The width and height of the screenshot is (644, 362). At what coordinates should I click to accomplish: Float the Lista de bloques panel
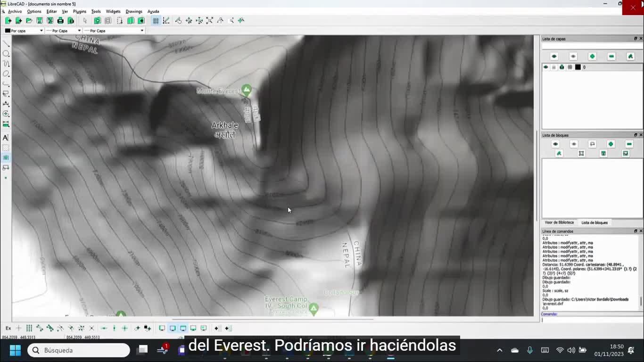tap(636, 135)
